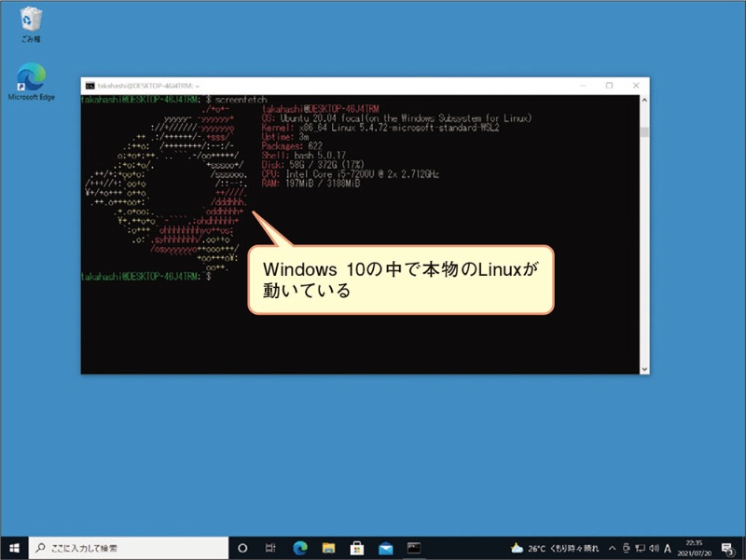This screenshot has height=560, width=746.
Task: Open Microsoft Store from the taskbar
Action: pos(357,547)
